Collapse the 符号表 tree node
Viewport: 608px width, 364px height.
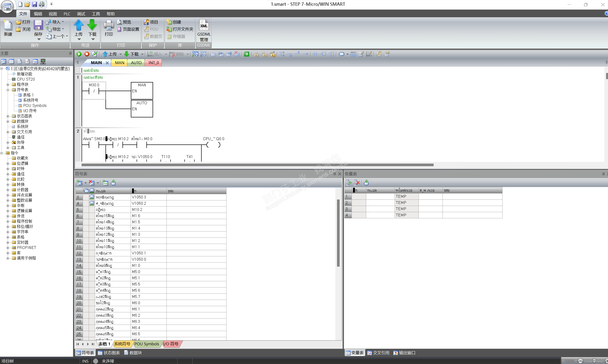pos(8,90)
